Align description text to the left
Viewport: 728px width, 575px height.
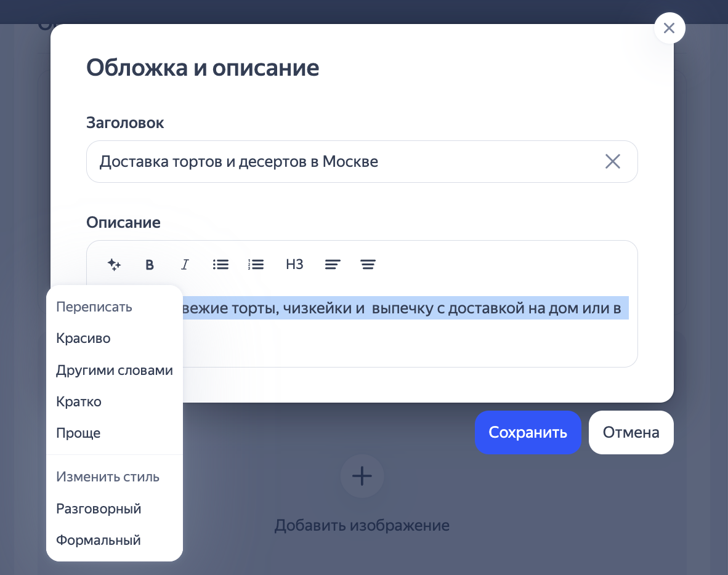tap(333, 265)
